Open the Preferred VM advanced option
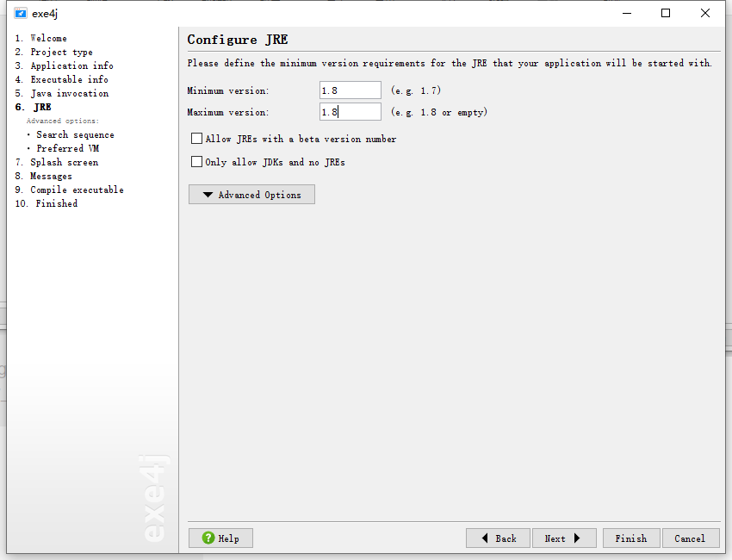 pos(68,148)
